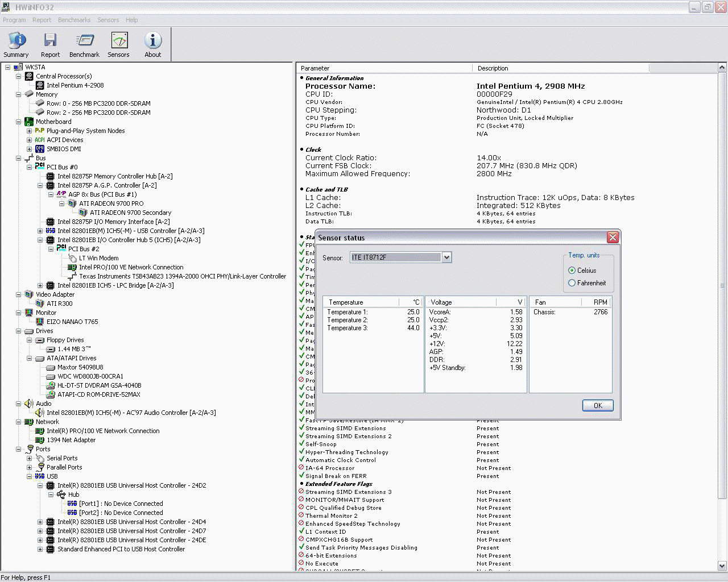This screenshot has width=728, height=582.
Task: Click the Texas Instruments 1394 controller icon
Action: coord(72,276)
